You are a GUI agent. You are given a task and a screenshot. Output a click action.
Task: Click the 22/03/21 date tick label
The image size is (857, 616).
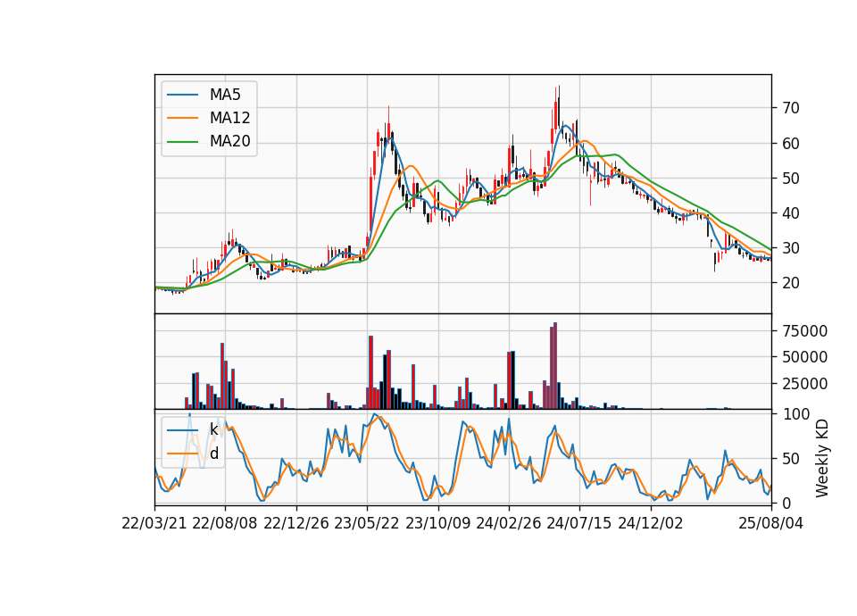(x=154, y=523)
